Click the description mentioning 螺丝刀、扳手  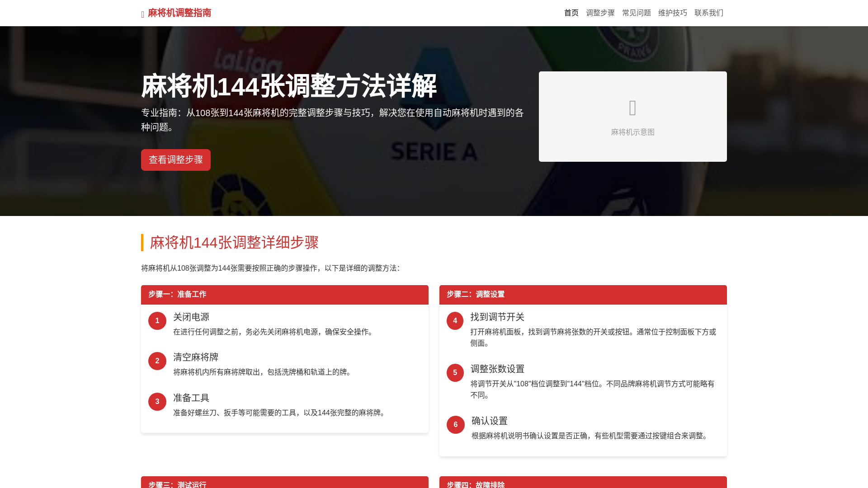280,413
